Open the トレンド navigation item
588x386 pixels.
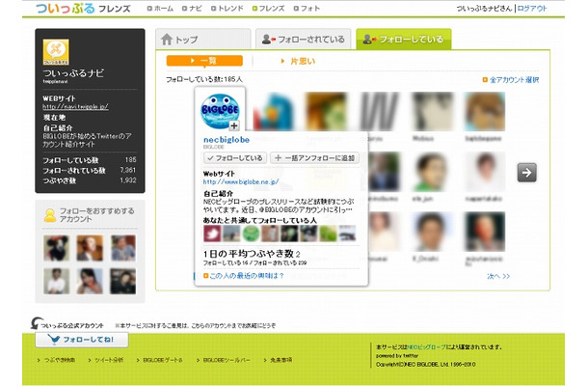click(x=227, y=9)
